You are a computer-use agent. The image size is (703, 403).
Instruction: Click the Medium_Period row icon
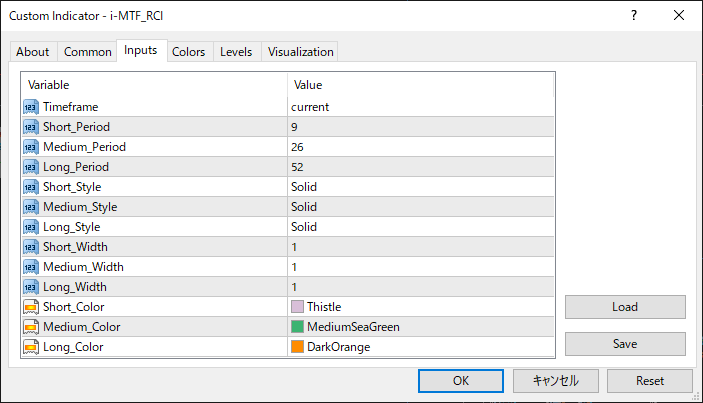[31, 146]
